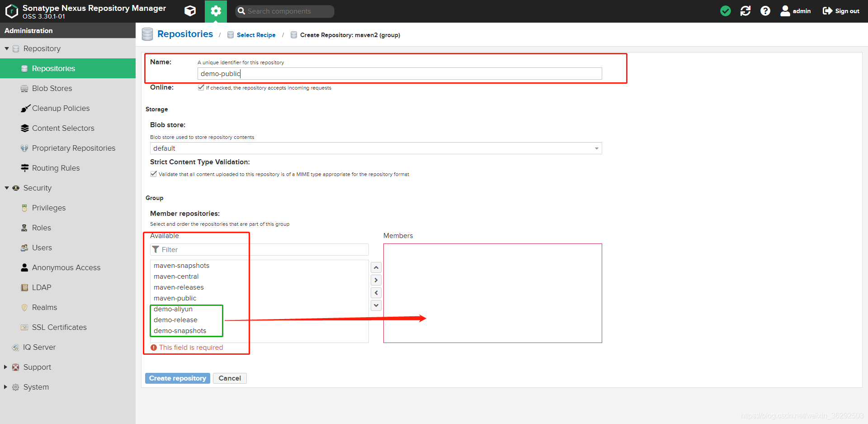Click the Cancel button
Viewport: 868px width, 424px height.
pyautogui.click(x=230, y=378)
